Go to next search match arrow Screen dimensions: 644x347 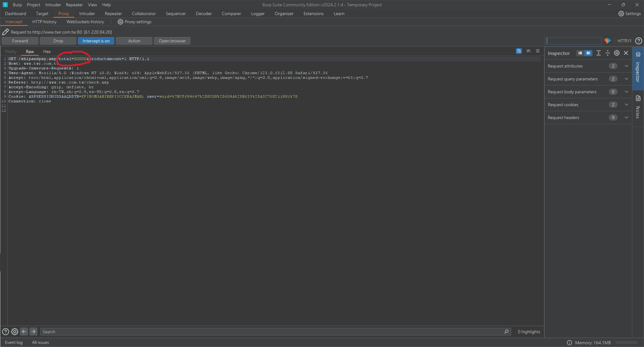click(x=33, y=332)
